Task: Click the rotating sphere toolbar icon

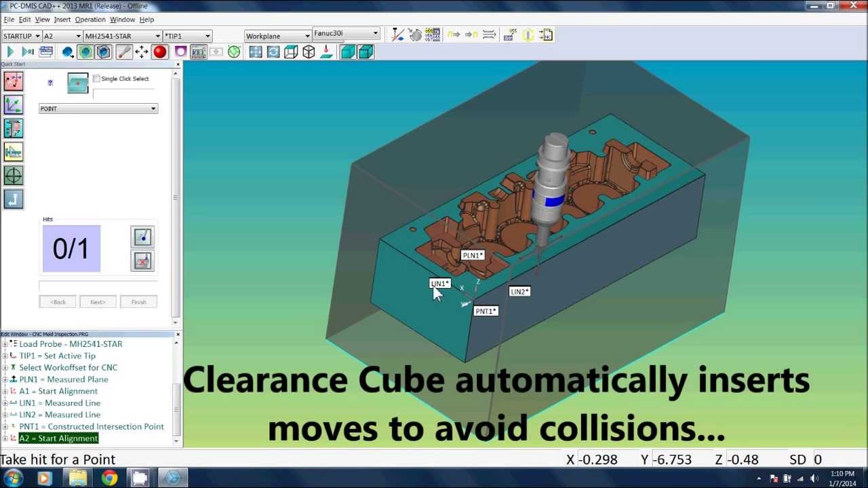Action: pos(416,35)
